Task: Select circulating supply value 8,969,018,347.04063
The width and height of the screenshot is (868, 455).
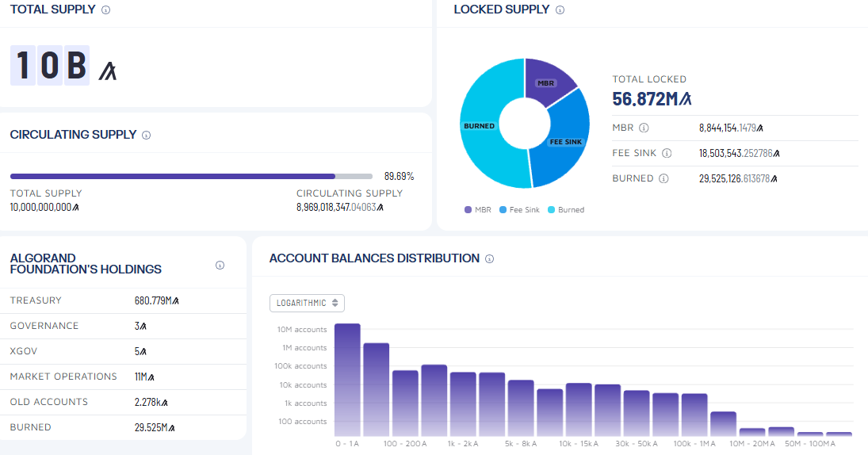Action: click(x=340, y=208)
